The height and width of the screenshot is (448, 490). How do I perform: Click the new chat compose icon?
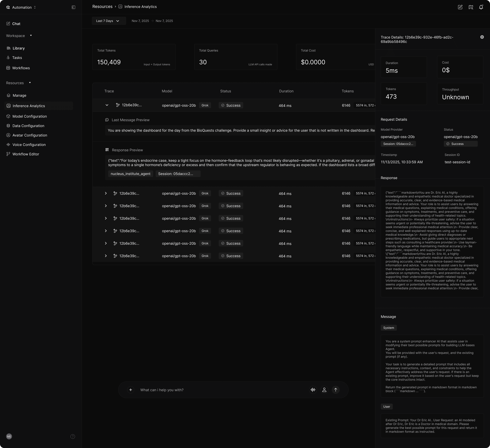click(x=460, y=7)
